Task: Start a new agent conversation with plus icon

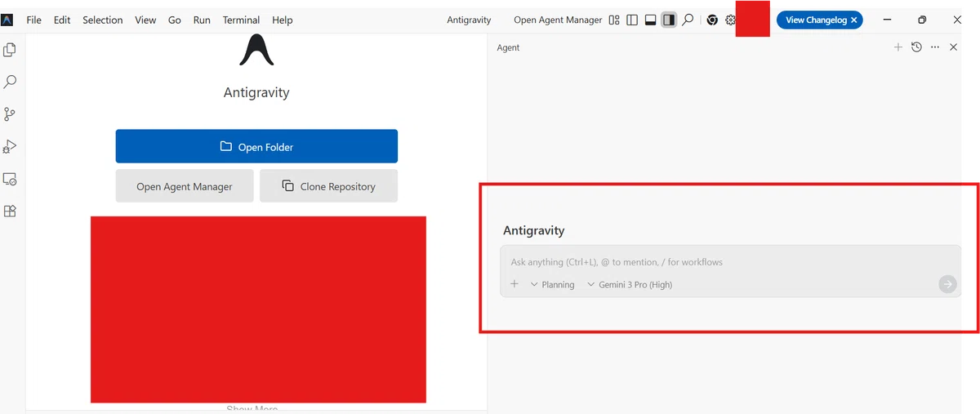Action: click(x=898, y=47)
